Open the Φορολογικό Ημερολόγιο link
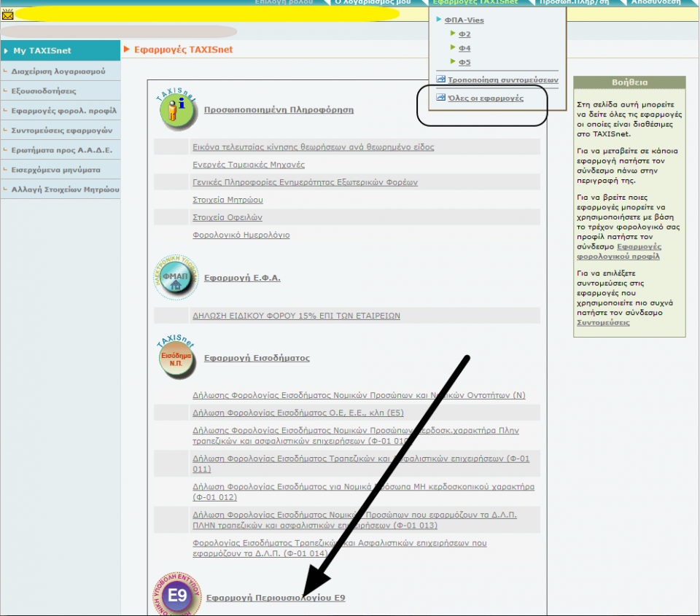700x616 pixels. [x=241, y=235]
